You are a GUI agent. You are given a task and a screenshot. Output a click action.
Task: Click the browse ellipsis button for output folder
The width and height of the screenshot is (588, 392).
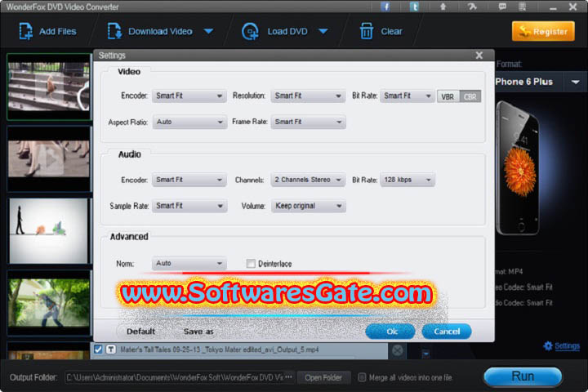(289, 376)
